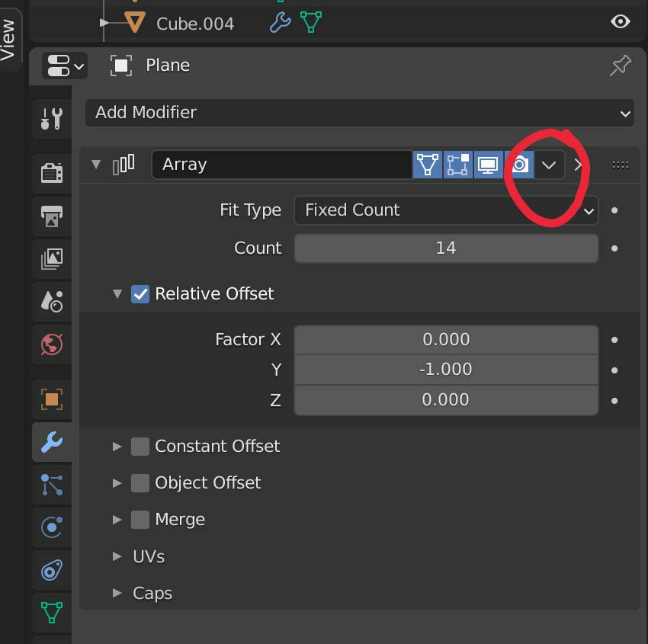This screenshot has height=644, width=648.
Task: Open the Fit Type Fixed Count dropdown
Action: [x=446, y=210]
